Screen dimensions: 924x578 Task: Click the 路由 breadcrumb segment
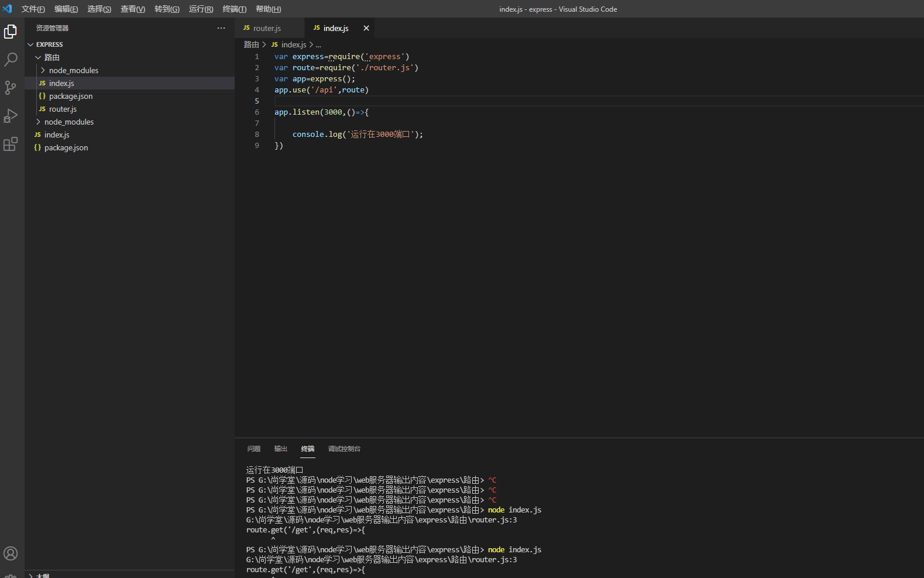[252, 44]
